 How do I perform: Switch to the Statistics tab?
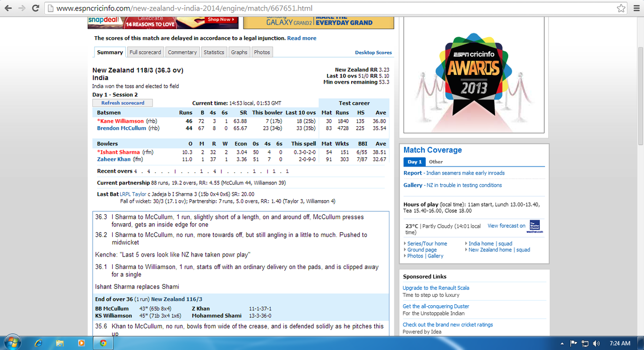(x=214, y=52)
